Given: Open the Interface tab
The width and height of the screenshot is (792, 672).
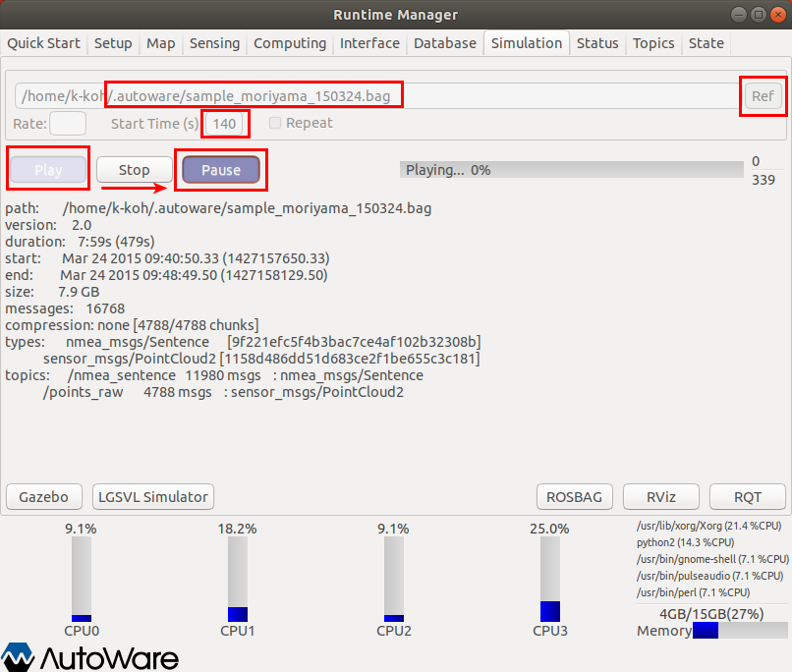Looking at the screenshot, I should point(369,43).
